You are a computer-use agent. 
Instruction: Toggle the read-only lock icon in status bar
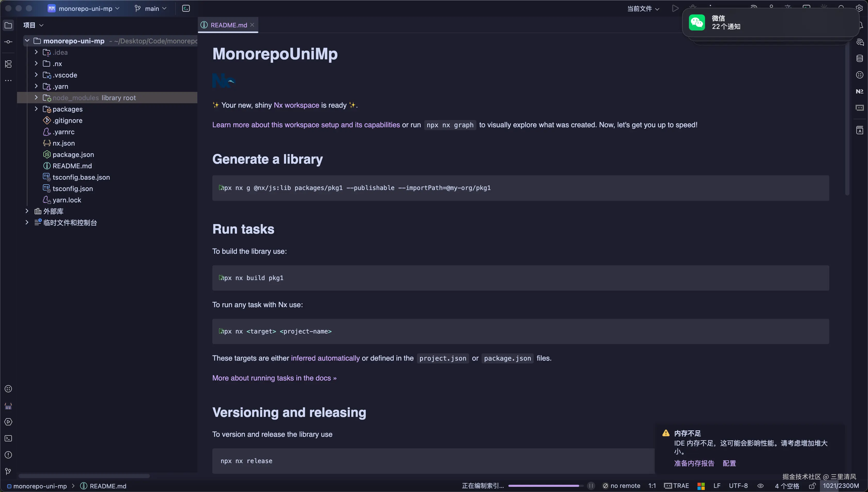(x=812, y=486)
